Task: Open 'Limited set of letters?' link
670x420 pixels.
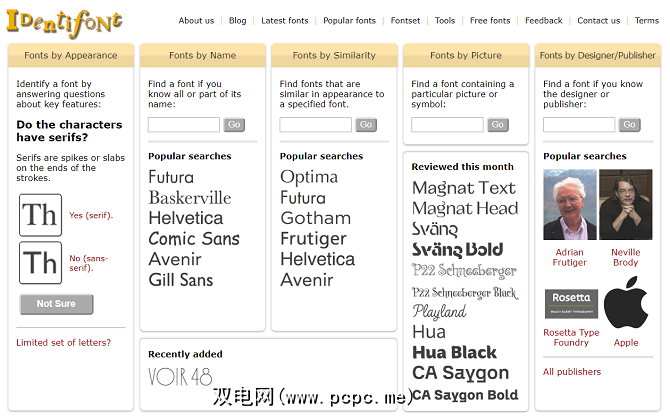Action: [x=63, y=343]
